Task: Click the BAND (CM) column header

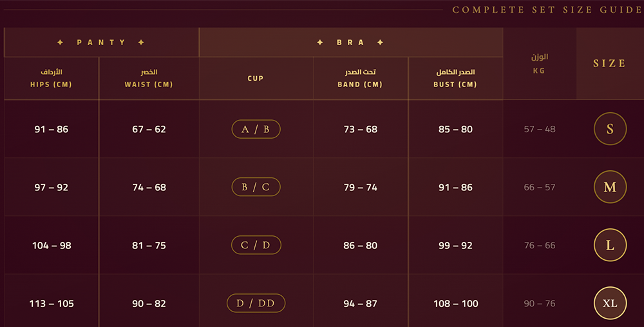Action: pos(360,78)
